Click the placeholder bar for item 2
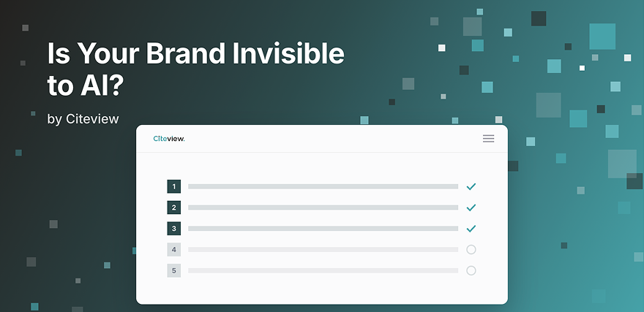Image resolution: width=644 pixels, height=312 pixels. point(323,208)
